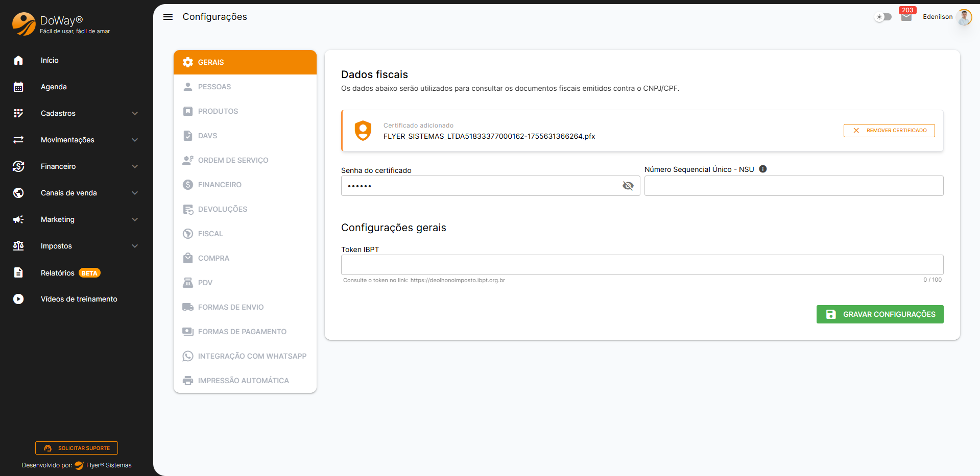The width and height of the screenshot is (980, 476).
Task: Open the PDV settings tab
Action: tap(205, 283)
